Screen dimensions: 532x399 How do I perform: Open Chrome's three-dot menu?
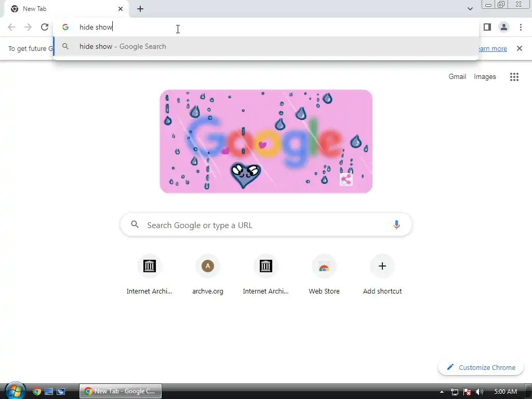(x=521, y=27)
